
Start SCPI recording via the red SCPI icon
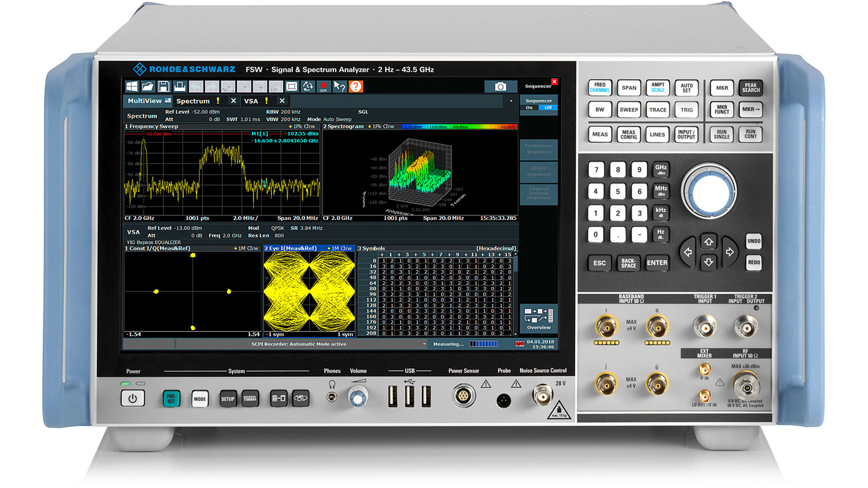pyautogui.click(x=324, y=87)
